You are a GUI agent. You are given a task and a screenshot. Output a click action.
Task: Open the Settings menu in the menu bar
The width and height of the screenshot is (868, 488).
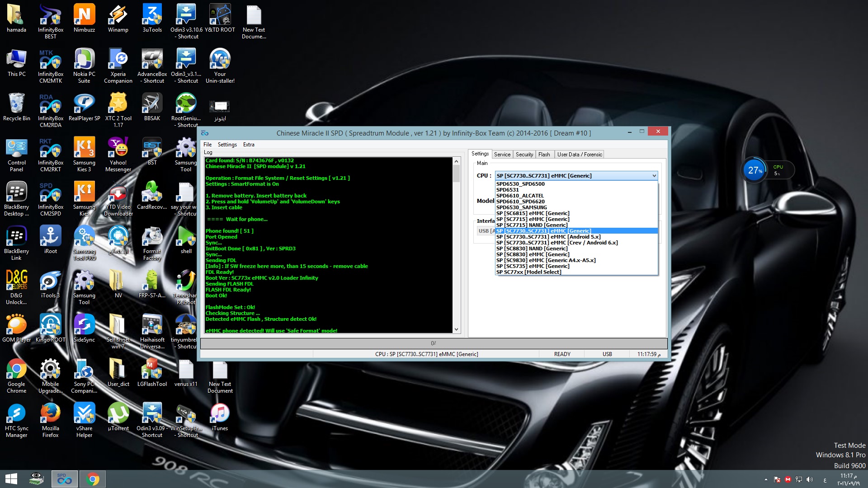[x=227, y=145]
